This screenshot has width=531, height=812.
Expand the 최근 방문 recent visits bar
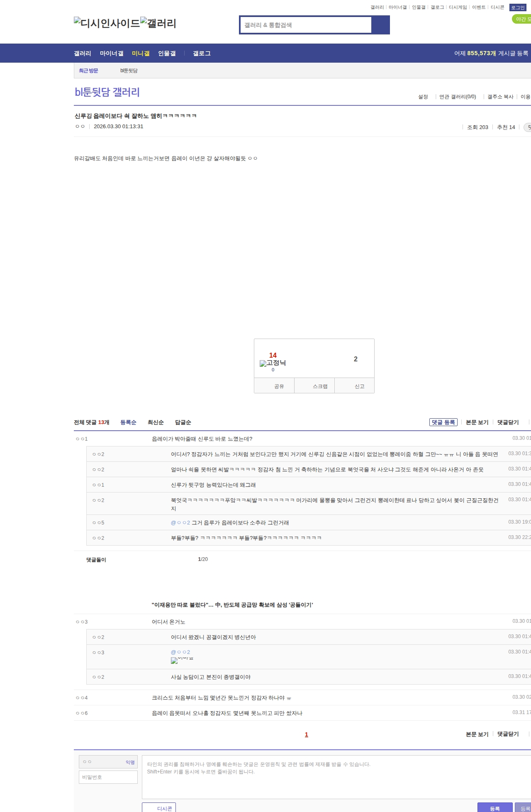(x=88, y=71)
